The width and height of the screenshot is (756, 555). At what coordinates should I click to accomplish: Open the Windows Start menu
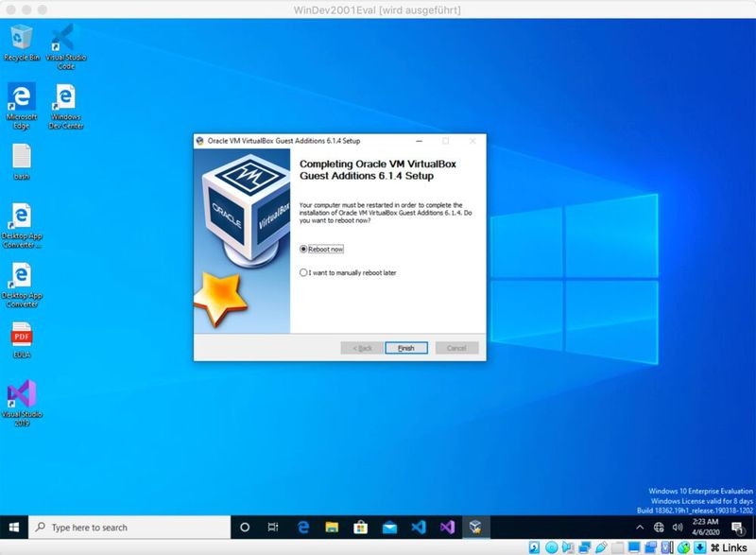[14, 527]
